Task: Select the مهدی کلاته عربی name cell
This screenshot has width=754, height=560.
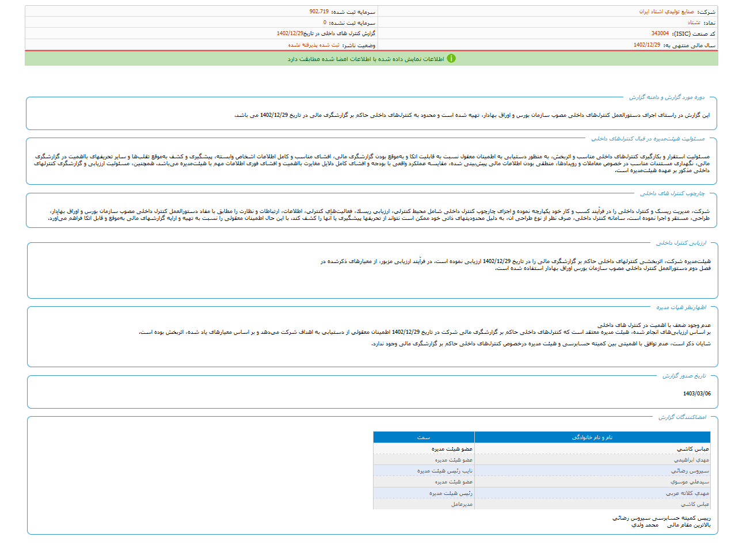Action: click(x=687, y=493)
